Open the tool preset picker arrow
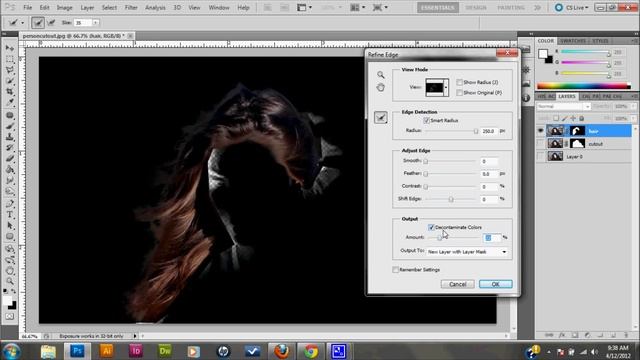640x360 pixels. (22, 23)
